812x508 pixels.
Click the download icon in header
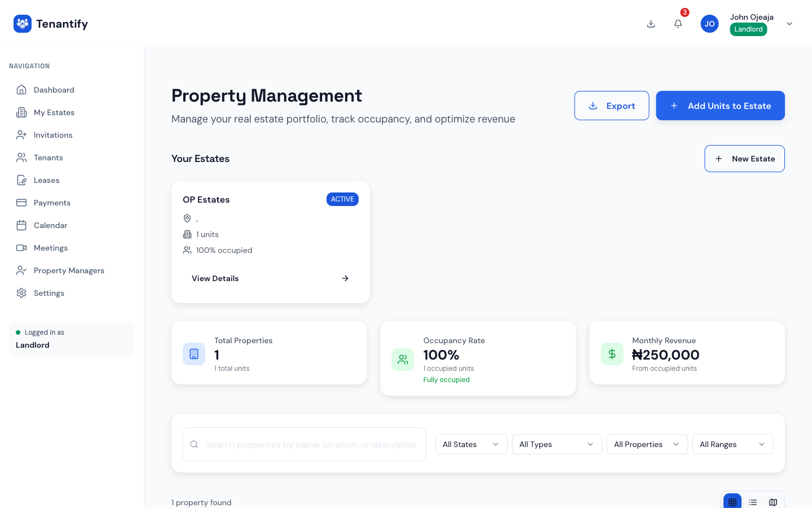(651, 24)
